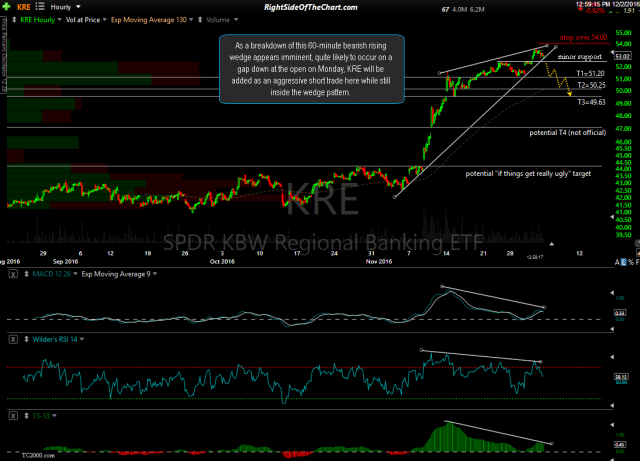Screen dimensions: 640x461
Task: Expand the KRE Hourly plot menu
Action: click(x=60, y=20)
